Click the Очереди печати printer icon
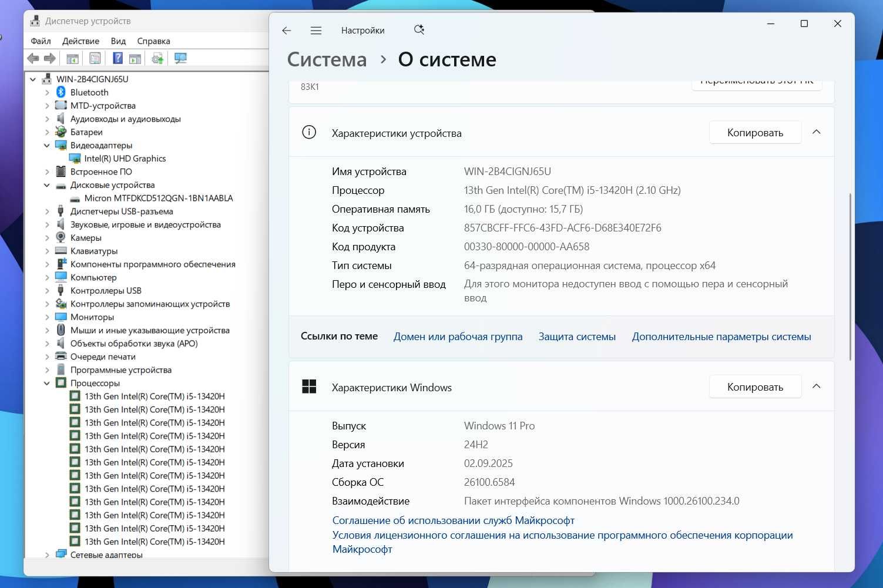The width and height of the screenshot is (883, 588). point(61,356)
